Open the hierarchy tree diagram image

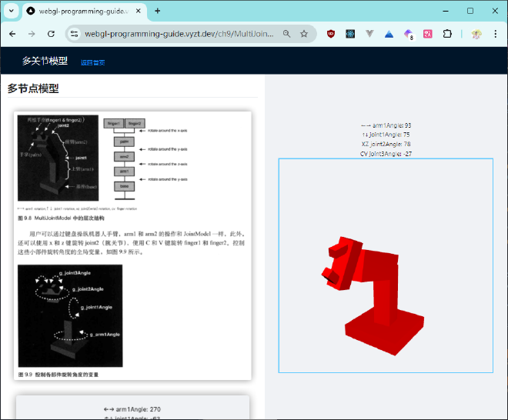click(x=145, y=158)
